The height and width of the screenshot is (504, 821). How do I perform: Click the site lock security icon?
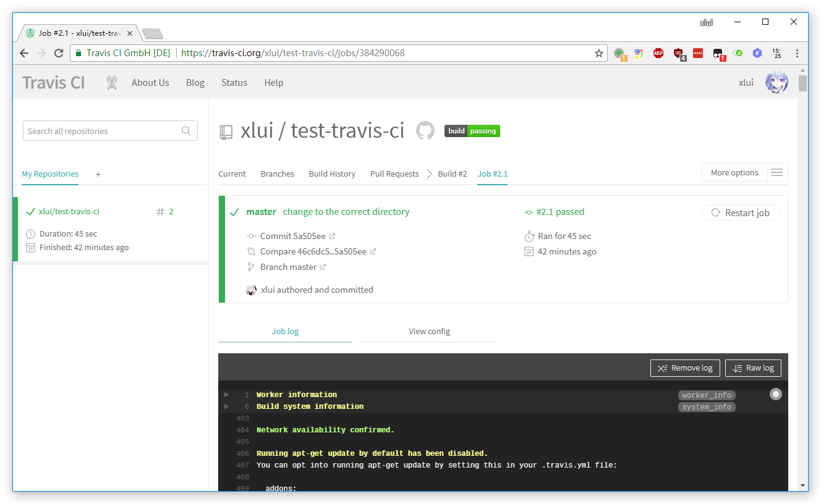point(78,53)
